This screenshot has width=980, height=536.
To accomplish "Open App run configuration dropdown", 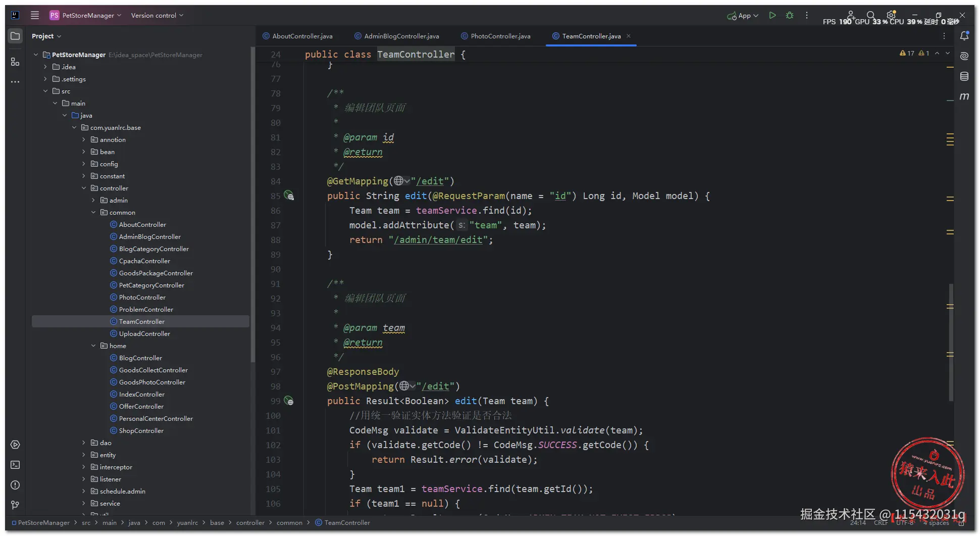I will [x=743, y=16].
